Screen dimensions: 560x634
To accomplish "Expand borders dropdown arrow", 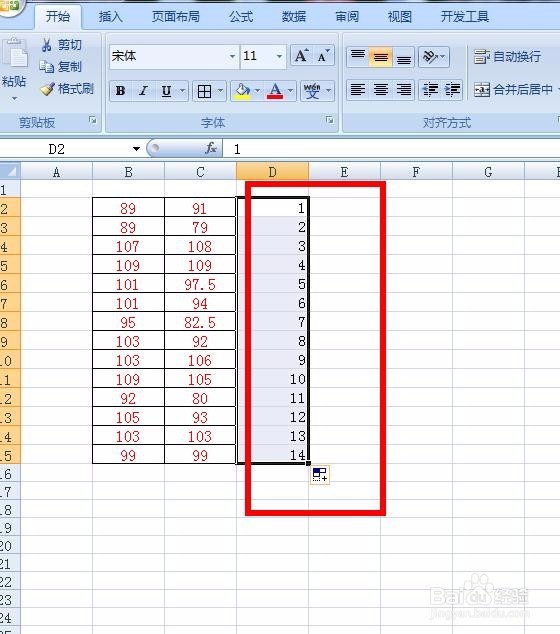I will coord(220,91).
